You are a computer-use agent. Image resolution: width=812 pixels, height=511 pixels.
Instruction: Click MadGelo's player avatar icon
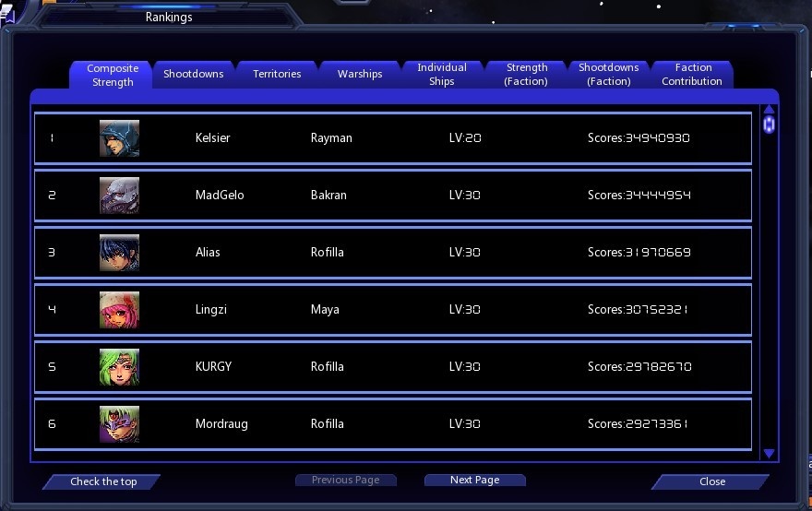(x=119, y=196)
